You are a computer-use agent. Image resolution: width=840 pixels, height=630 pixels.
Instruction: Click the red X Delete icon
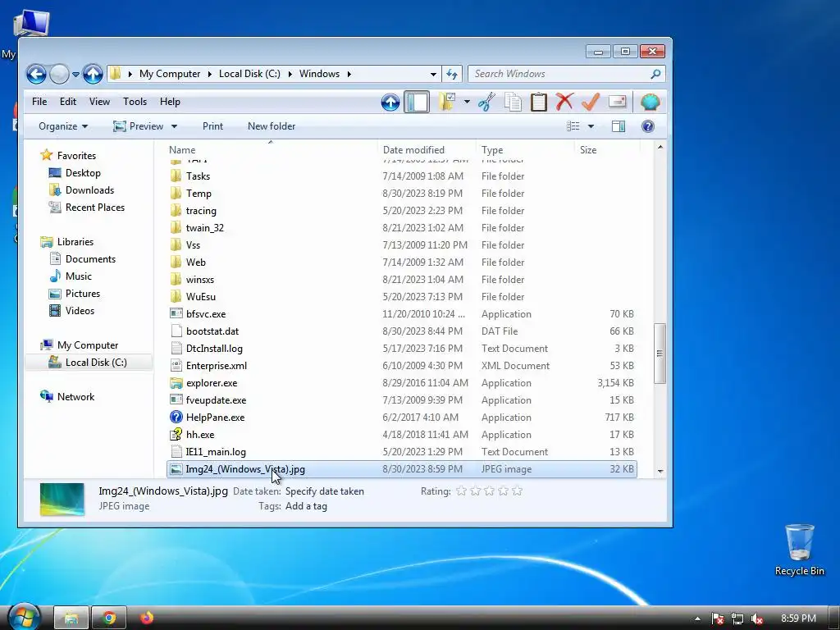(x=564, y=102)
